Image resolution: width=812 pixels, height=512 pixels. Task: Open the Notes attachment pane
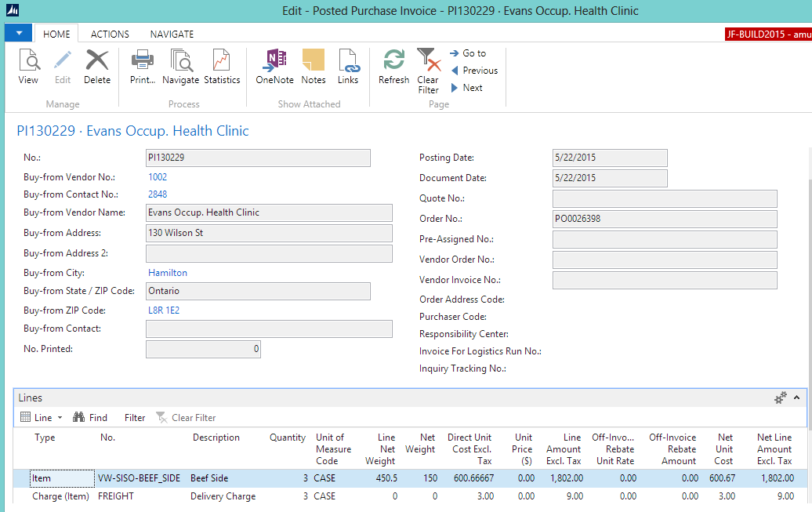pyautogui.click(x=313, y=67)
